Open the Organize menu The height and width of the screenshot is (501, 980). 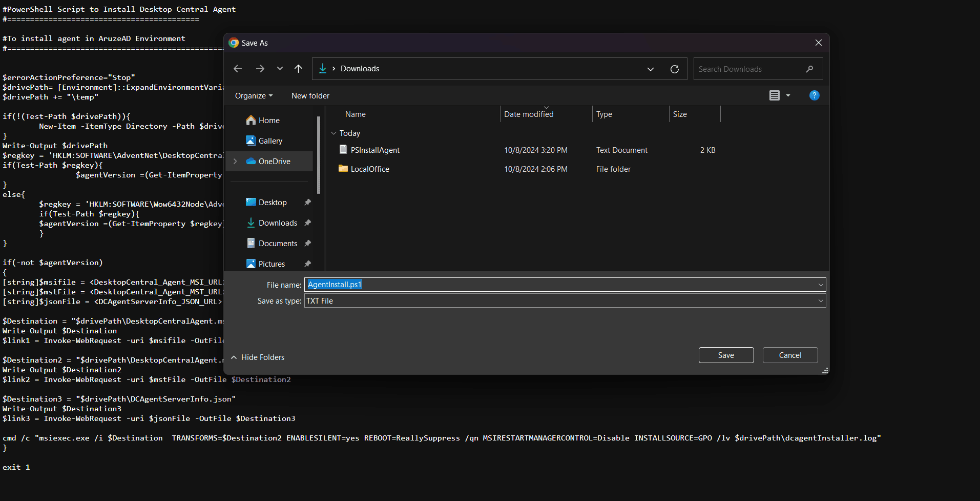click(x=254, y=96)
